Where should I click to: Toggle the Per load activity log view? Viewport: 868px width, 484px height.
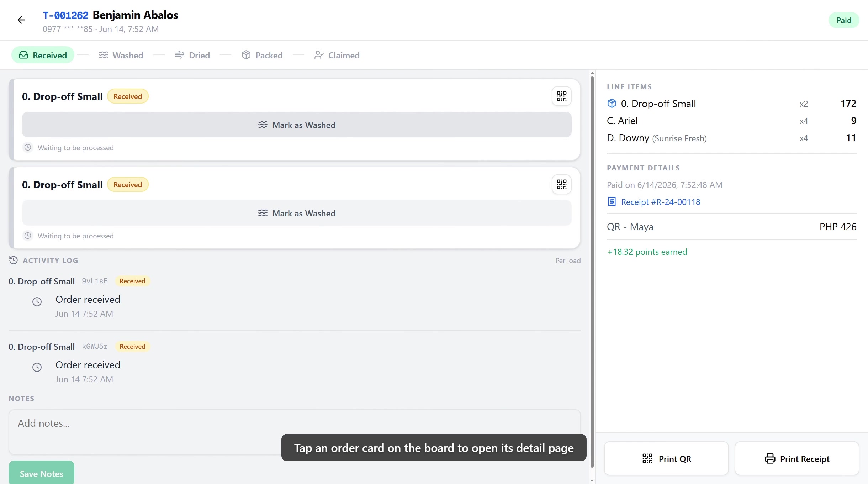568,261
